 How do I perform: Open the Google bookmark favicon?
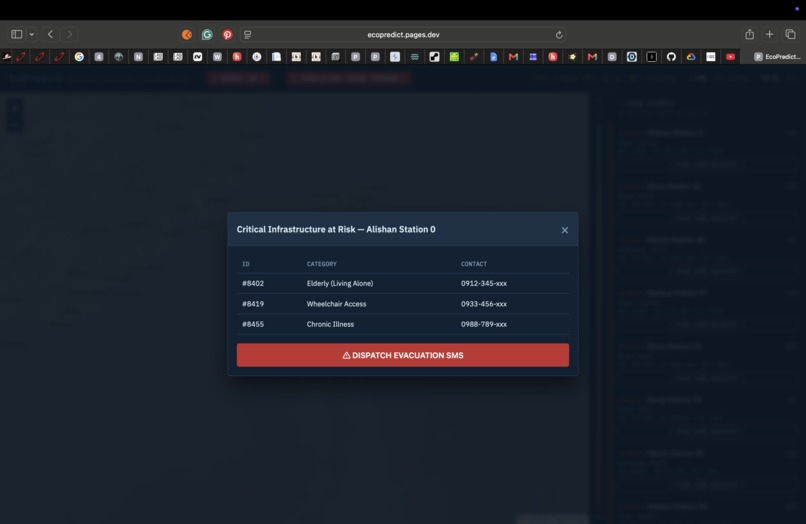[79, 57]
